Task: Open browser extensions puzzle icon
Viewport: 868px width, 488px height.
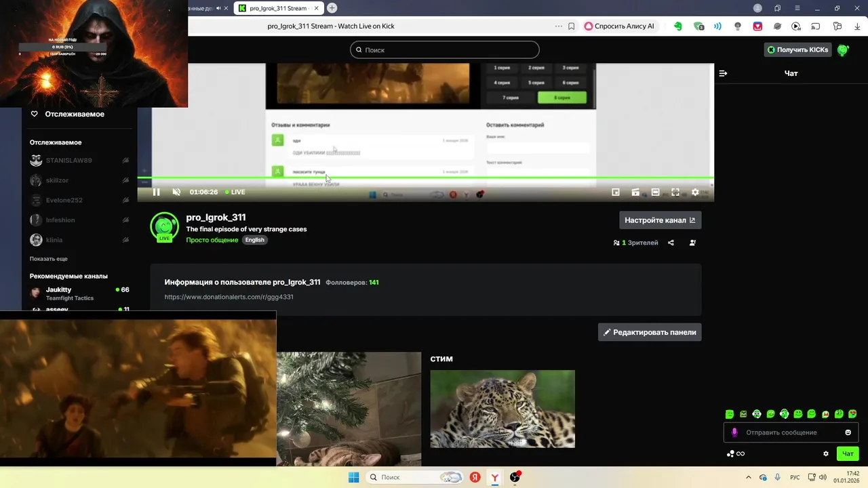Action: [837, 26]
